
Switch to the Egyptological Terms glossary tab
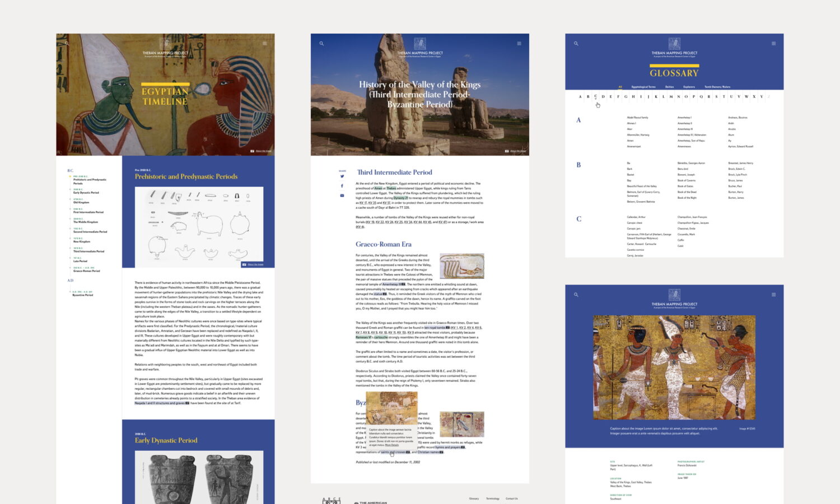643,87
